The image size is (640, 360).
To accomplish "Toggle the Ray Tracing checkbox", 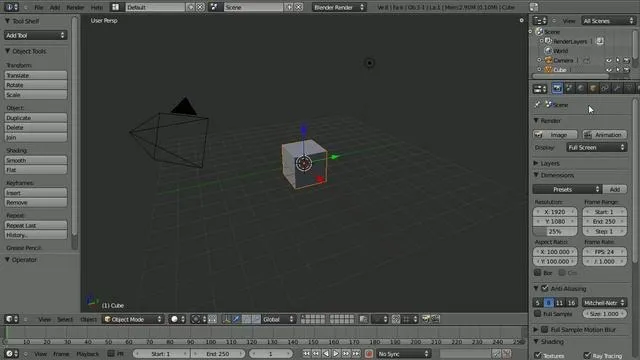I will click(x=587, y=355).
